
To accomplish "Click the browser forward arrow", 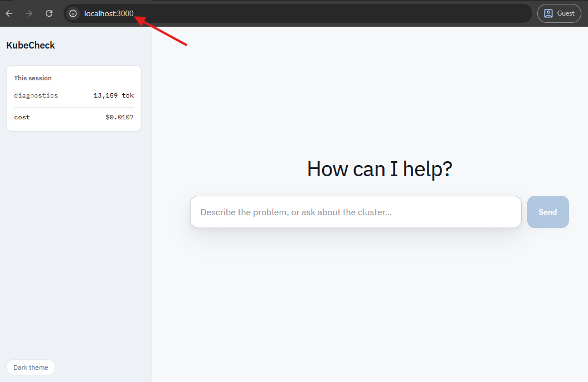I will pos(29,13).
